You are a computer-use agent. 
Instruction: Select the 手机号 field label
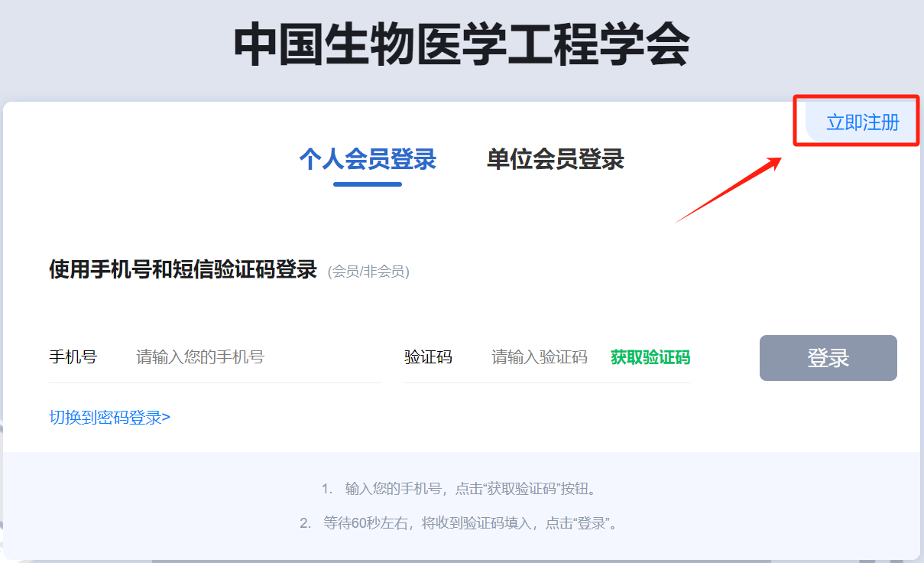tap(73, 357)
